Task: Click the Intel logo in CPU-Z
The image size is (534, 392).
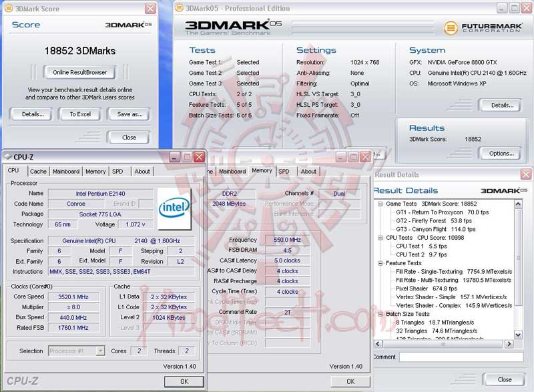Action: click(x=174, y=208)
